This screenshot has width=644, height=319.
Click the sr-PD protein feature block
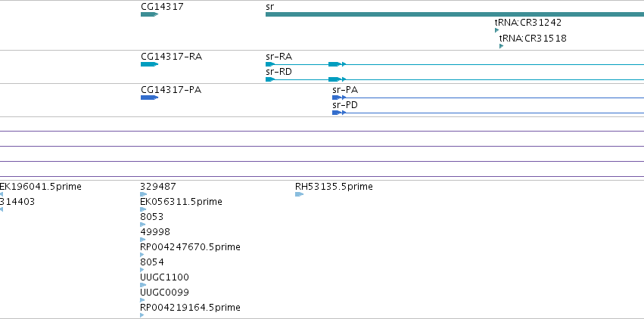337,113
